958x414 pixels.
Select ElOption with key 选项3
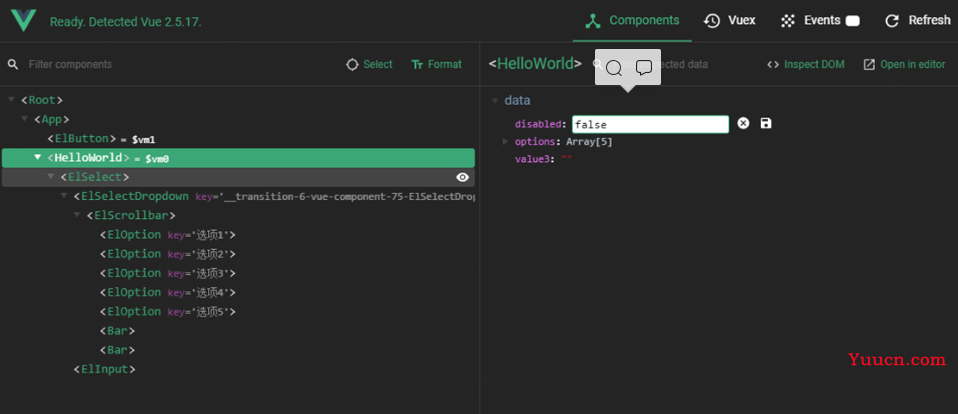coord(168,274)
